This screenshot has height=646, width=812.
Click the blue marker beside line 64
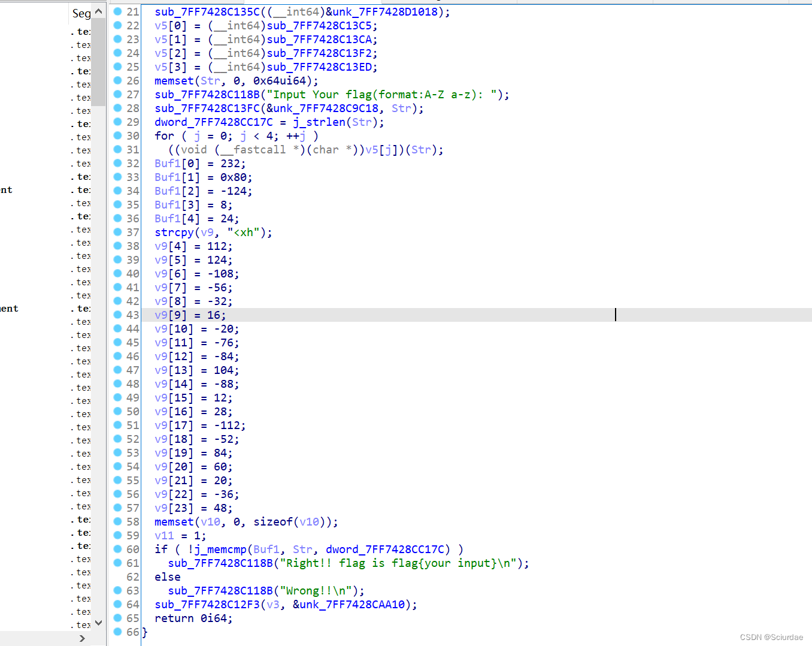(x=117, y=604)
